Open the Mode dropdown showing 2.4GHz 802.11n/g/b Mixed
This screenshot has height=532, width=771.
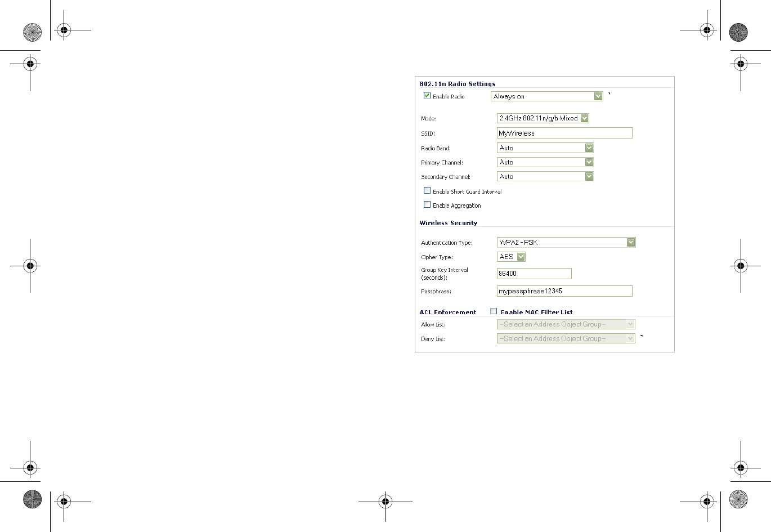(543, 118)
